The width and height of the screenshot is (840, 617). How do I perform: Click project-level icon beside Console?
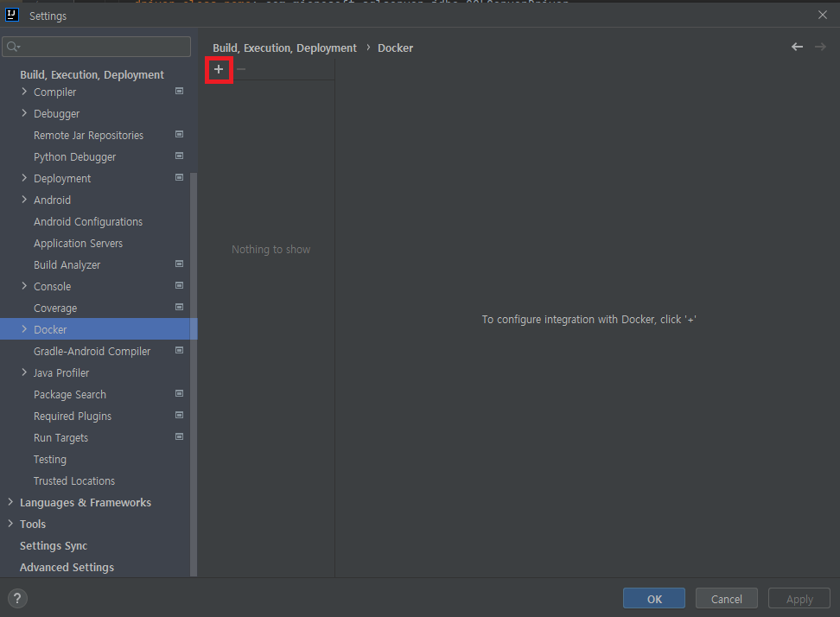(180, 285)
